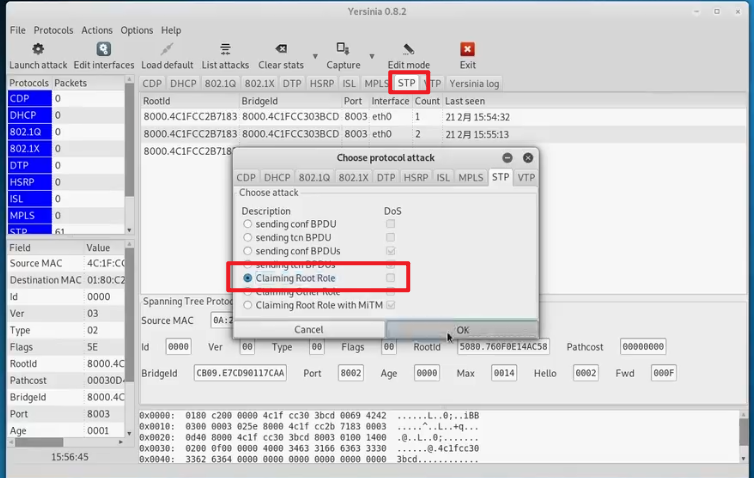Viewport: 754px width, 478px height.
Task: Select the CDP row in Protocols list
Action: coord(66,99)
